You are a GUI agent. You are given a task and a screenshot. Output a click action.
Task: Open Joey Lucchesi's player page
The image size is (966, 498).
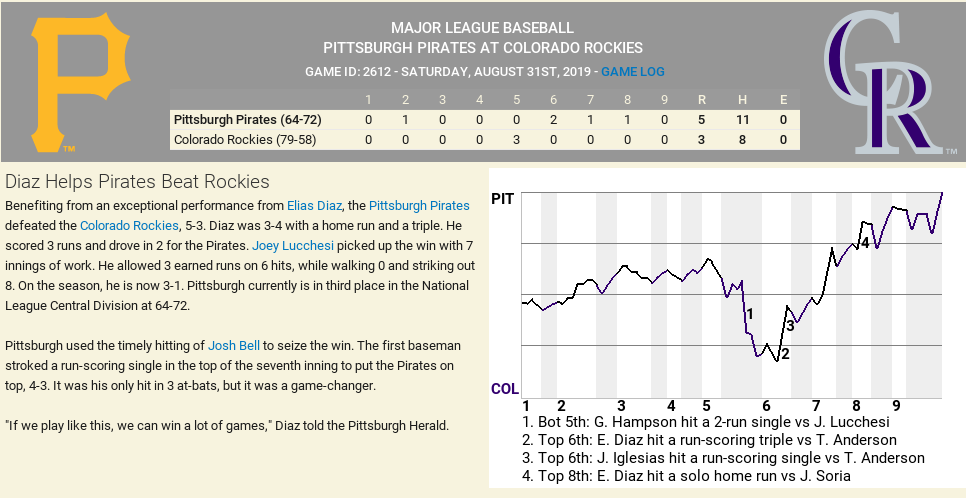click(292, 245)
